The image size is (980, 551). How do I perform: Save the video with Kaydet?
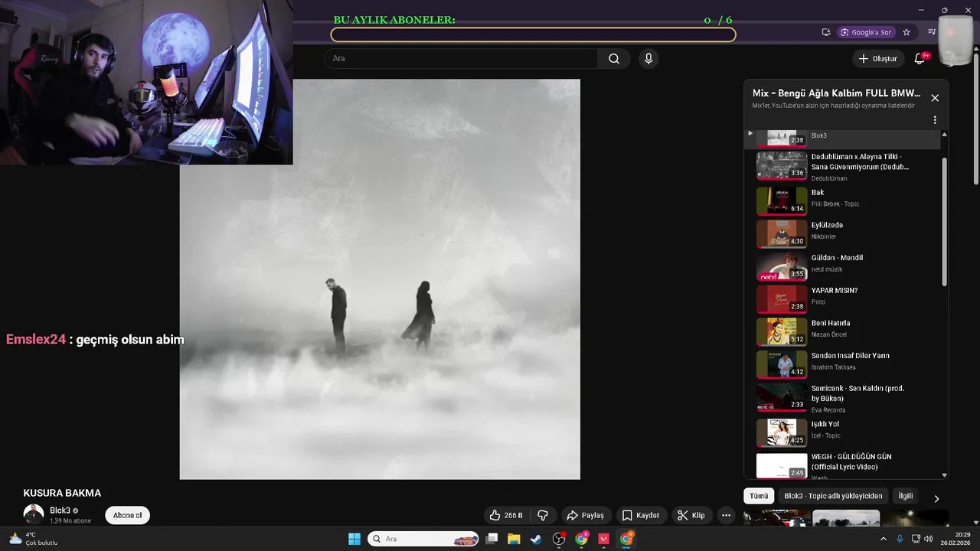(640, 516)
